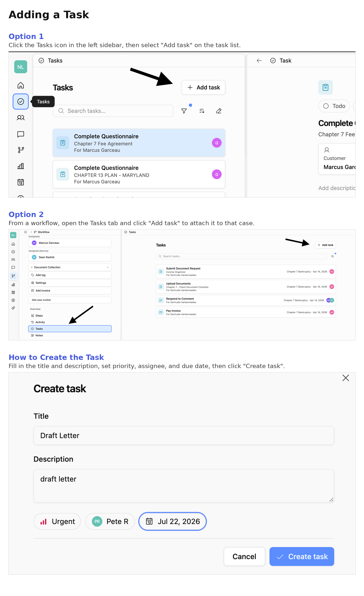Screen dimensions: 364x596
Task: Select Tasks in workflow Overview
Action: [70, 329]
